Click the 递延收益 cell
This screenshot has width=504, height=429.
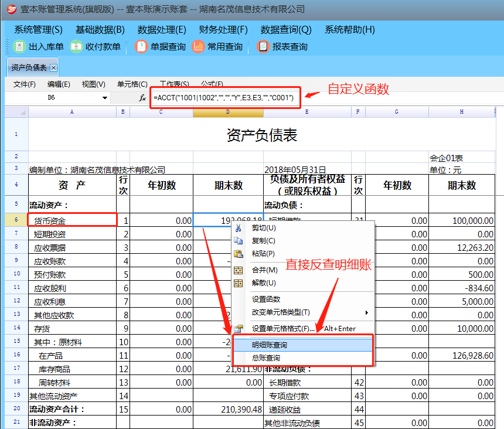tap(307, 409)
